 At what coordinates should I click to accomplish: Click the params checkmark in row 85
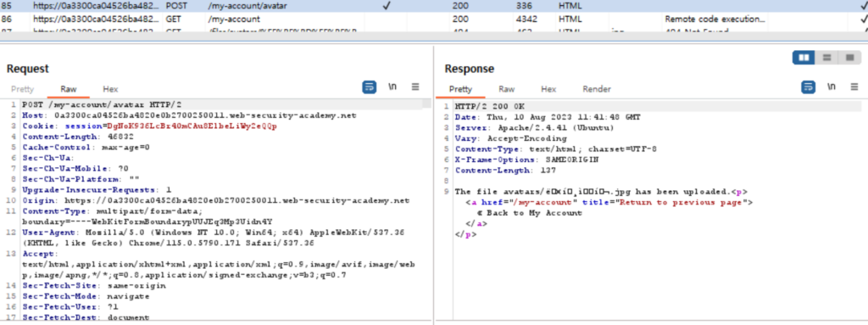click(387, 6)
